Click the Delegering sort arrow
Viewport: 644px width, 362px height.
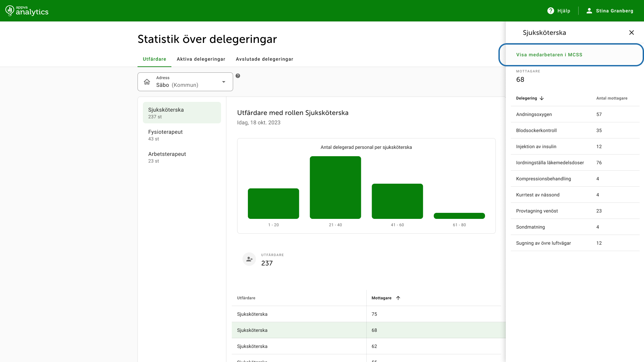[542, 98]
